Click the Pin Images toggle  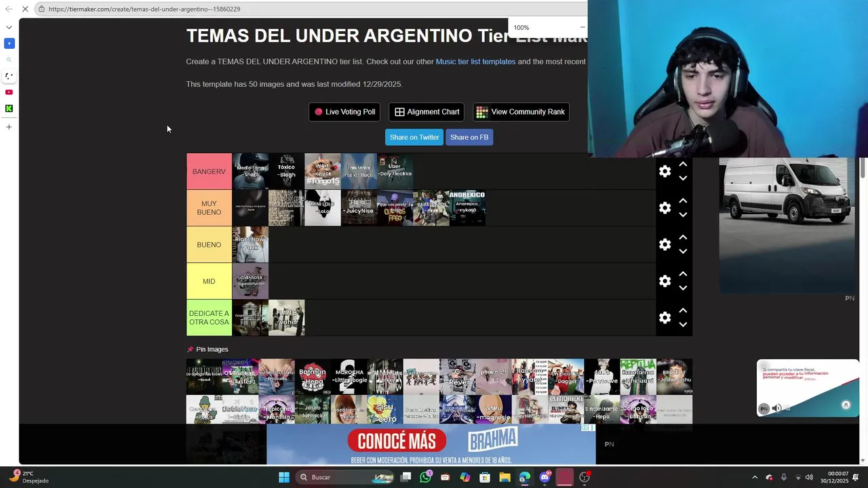[x=208, y=349]
